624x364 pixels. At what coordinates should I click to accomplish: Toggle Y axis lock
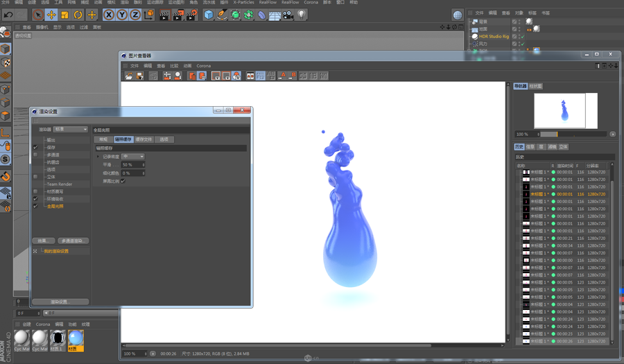[122, 15]
